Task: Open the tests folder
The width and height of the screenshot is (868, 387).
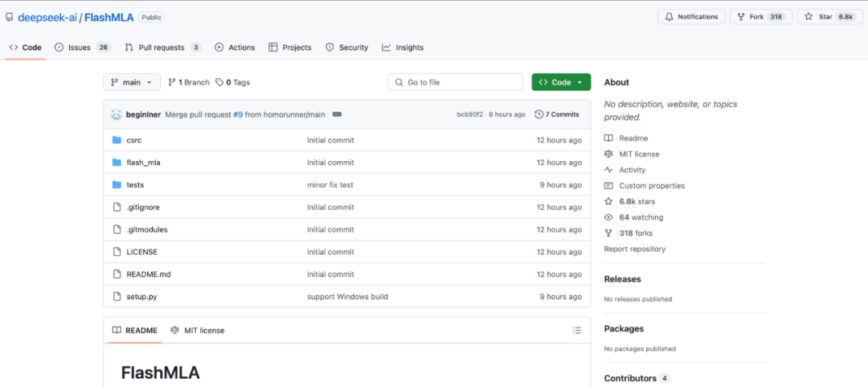Action: [x=135, y=184]
